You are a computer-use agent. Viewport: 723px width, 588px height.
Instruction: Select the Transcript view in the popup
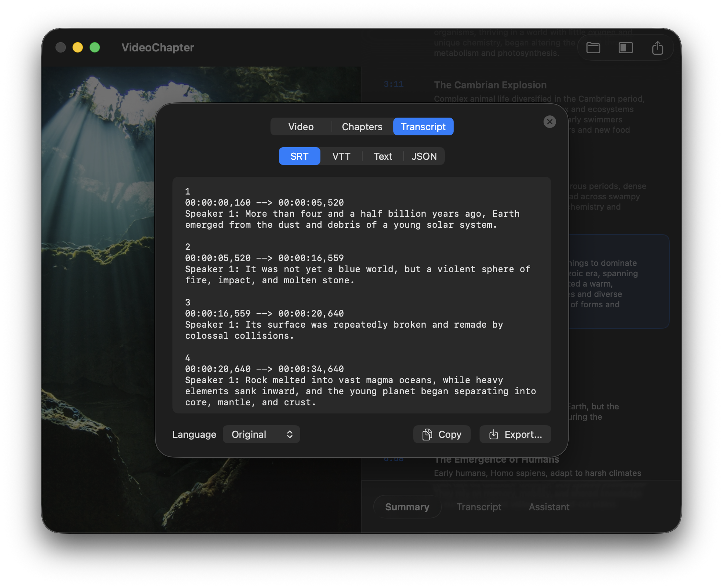point(423,126)
